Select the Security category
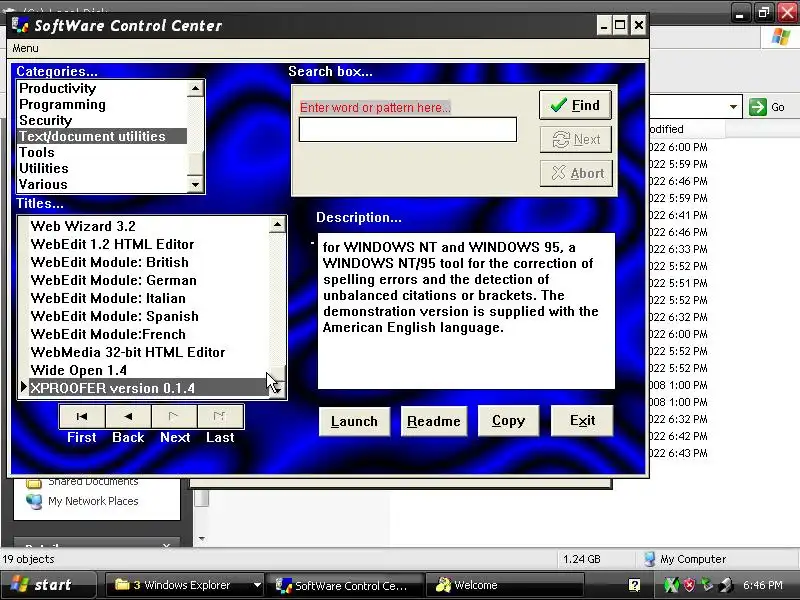 [102, 120]
